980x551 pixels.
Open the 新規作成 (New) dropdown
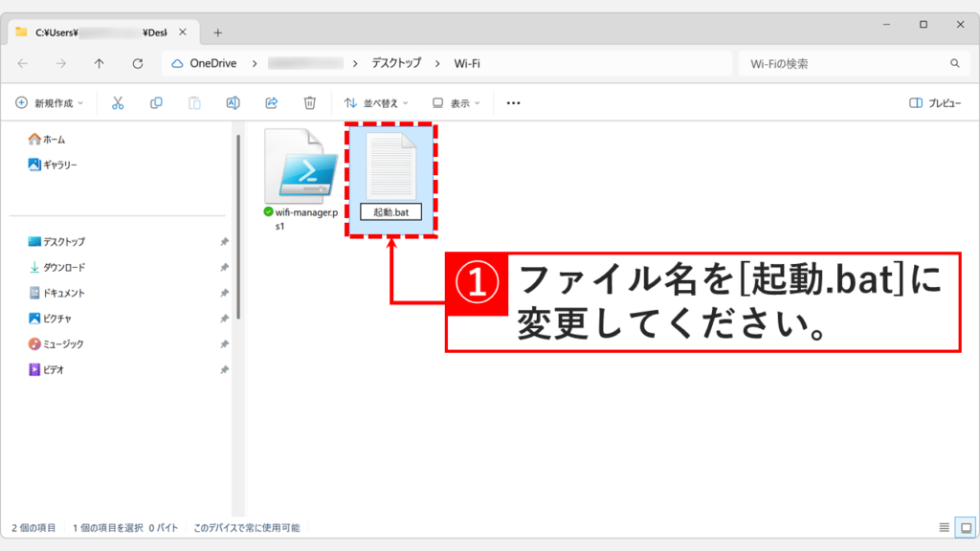coord(46,102)
